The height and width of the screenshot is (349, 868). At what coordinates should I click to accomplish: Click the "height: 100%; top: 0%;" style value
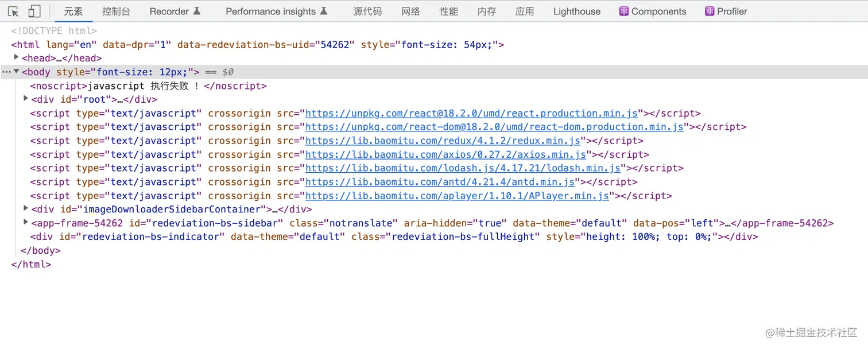coord(649,237)
